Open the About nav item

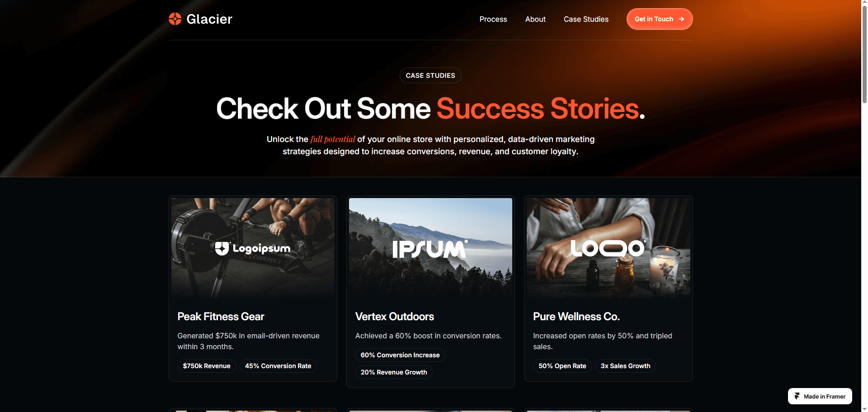click(x=535, y=19)
